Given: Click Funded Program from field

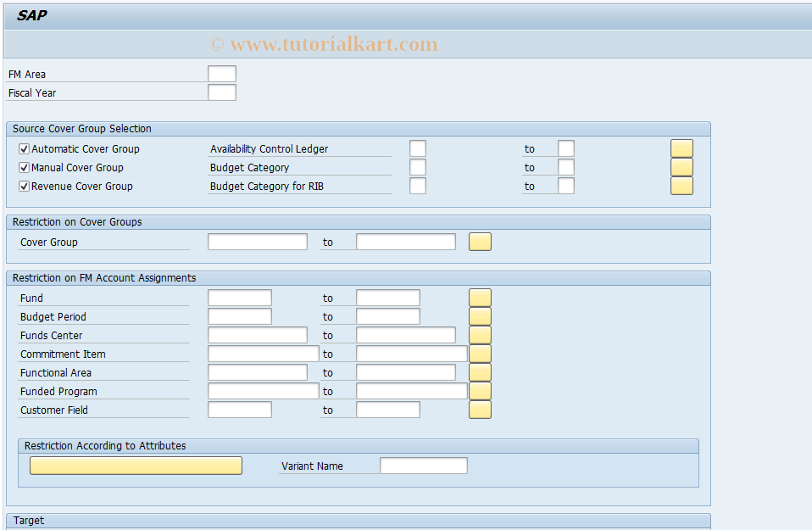Looking at the screenshot, I should 263,391.
